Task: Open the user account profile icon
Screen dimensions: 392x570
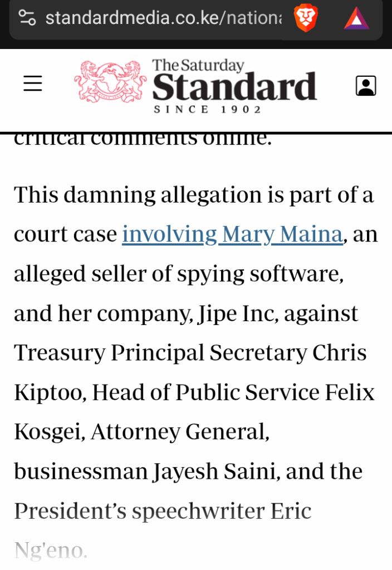Action: (x=366, y=86)
